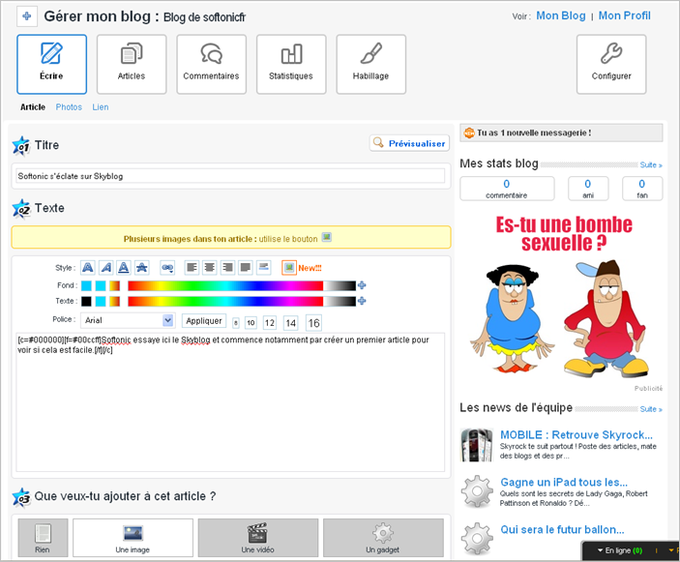680x562 pixels.
Task: Click inside the article text area
Action: (x=230, y=402)
